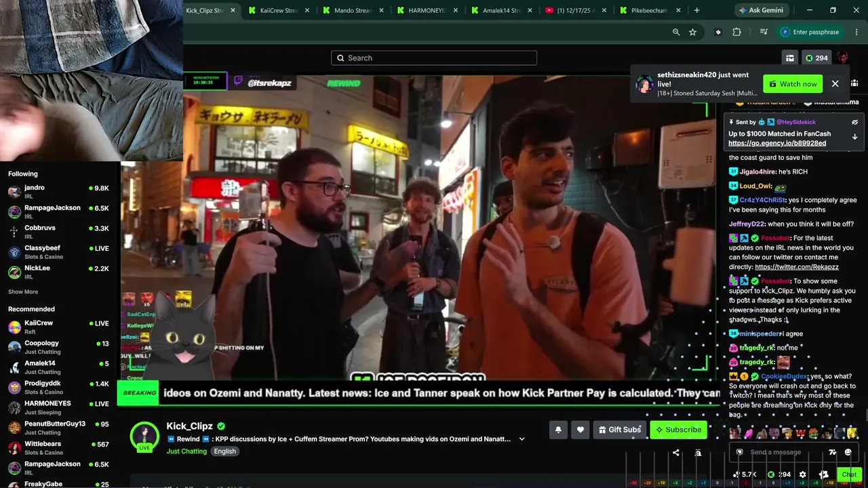This screenshot has height=488, width=868.
Task: Switch to the Pikebeechum tab
Action: [x=650, y=10]
